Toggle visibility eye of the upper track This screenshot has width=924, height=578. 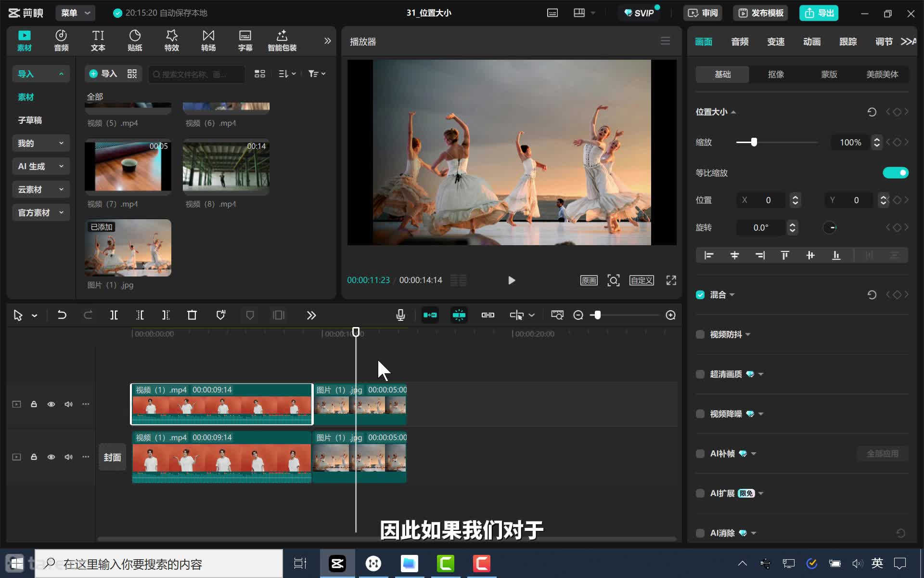51,404
